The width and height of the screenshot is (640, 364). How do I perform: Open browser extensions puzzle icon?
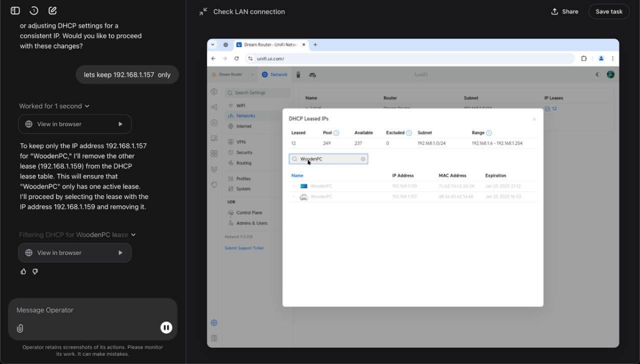583,58
